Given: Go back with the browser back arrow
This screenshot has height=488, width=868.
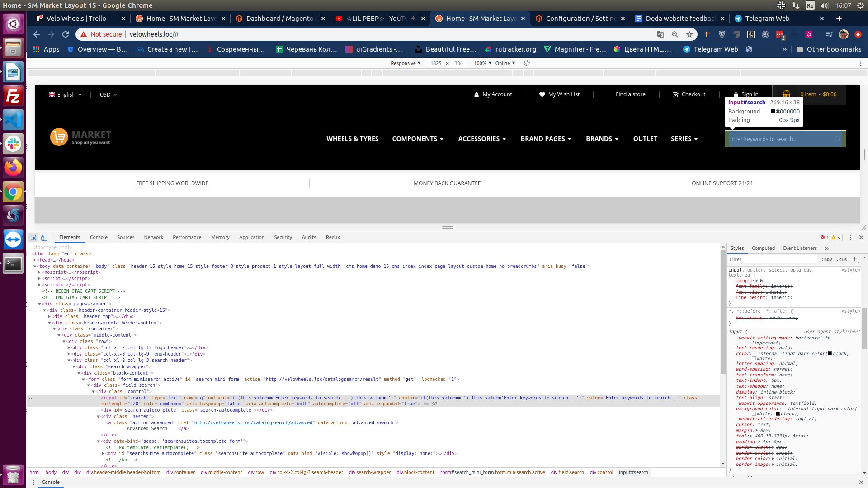Looking at the screenshot, I should pos(37,34).
